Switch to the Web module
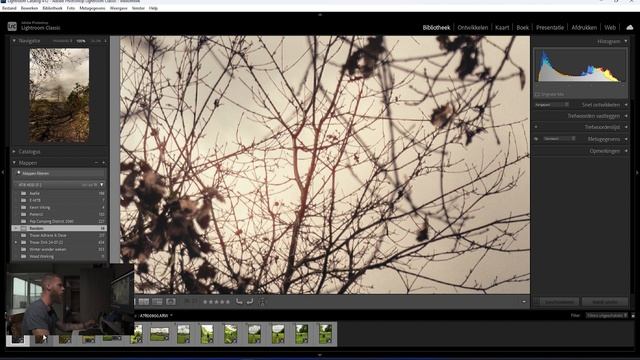Viewport: 640px width, 360px height. click(x=610, y=28)
